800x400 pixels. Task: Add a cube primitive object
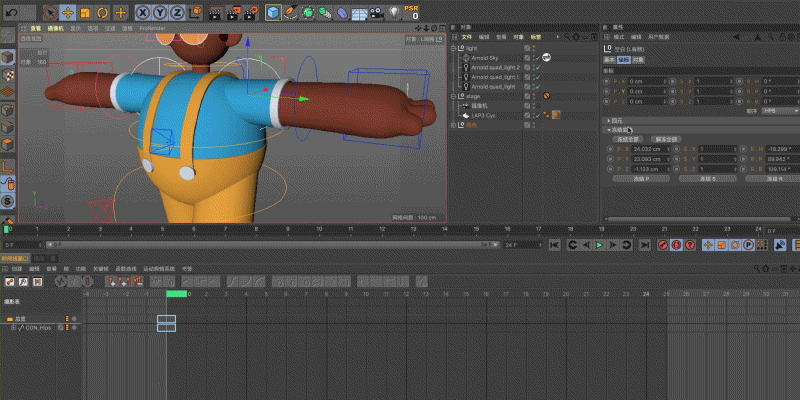[273, 12]
